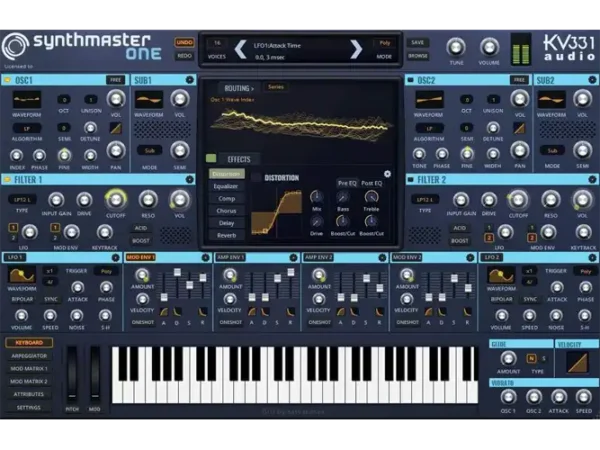
Task: Click the next preset right arrow
Action: [x=356, y=49]
